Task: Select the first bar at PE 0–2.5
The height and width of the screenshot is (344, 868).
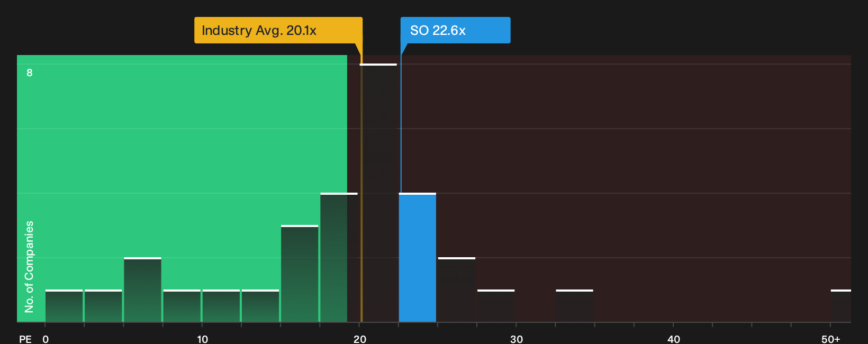Action: pos(64,306)
